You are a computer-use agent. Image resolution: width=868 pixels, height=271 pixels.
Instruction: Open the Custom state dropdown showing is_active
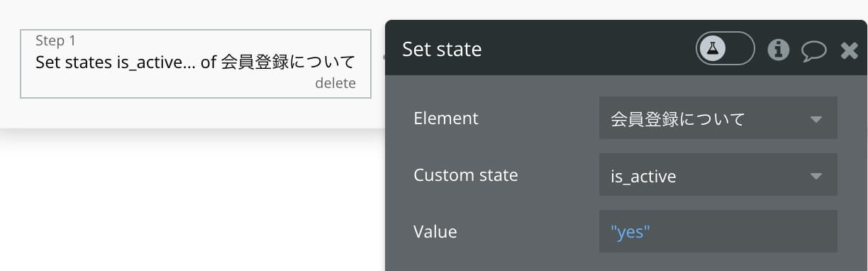718,175
